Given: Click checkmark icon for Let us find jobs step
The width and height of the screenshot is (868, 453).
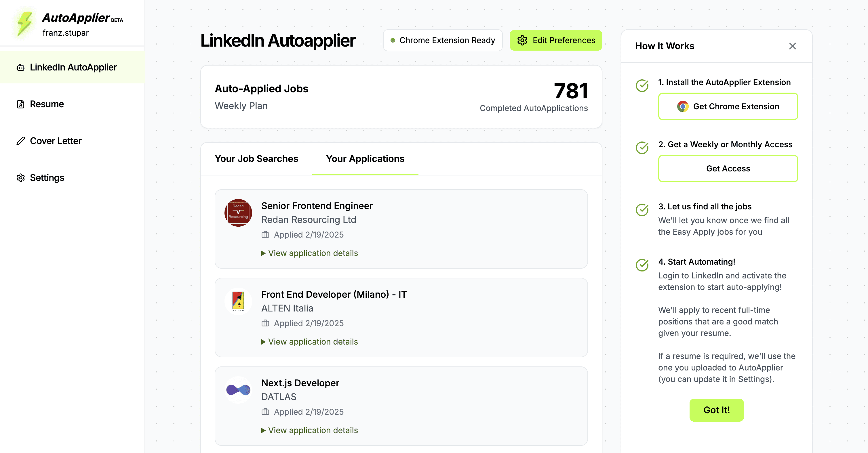Looking at the screenshot, I should [x=642, y=210].
